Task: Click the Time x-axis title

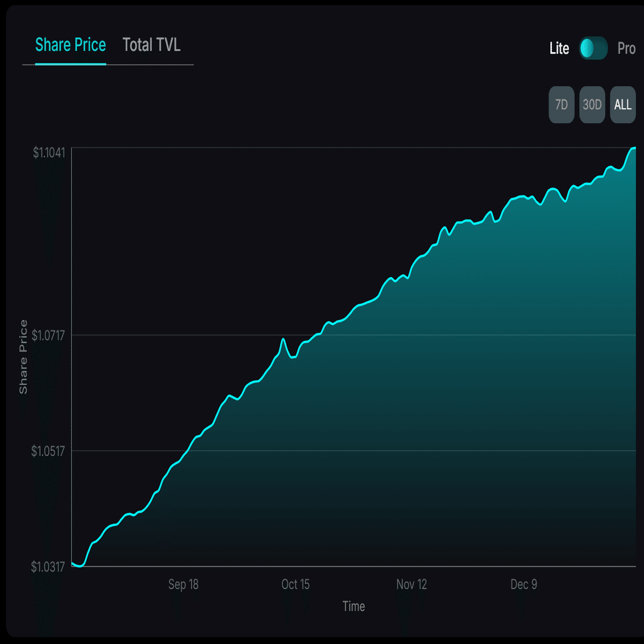Action: 354,606
